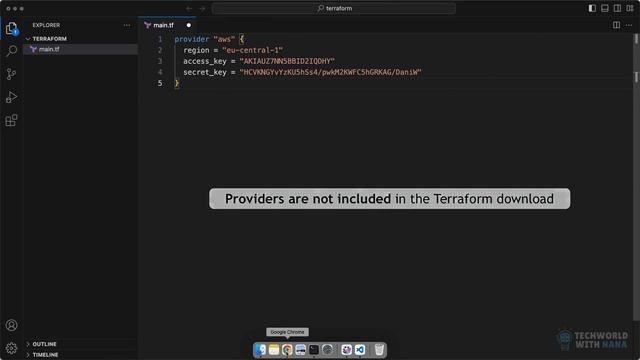The width and height of the screenshot is (640, 360).
Task: Click the provider keyword on line 1
Action: pos(191,39)
